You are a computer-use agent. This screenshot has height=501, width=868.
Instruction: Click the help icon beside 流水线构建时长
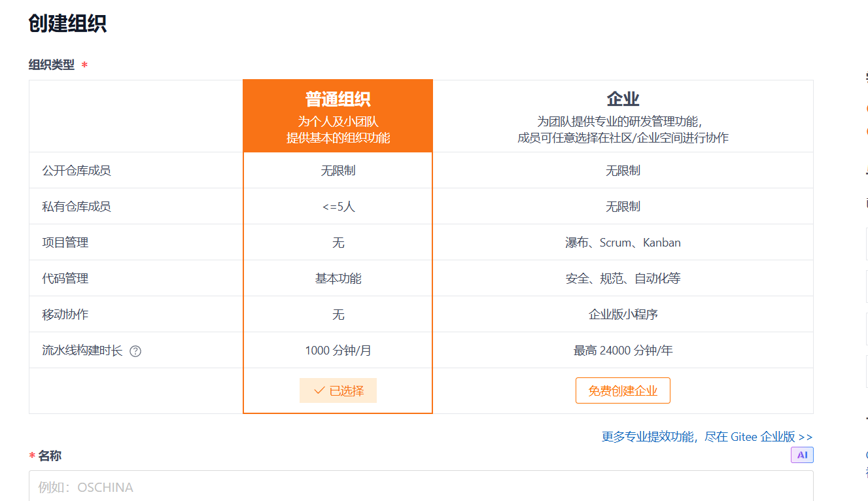click(x=135, y=351)
